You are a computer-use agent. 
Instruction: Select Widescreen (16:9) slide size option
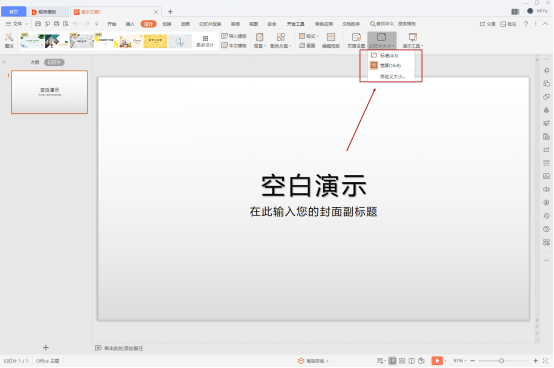click(391, 65)
